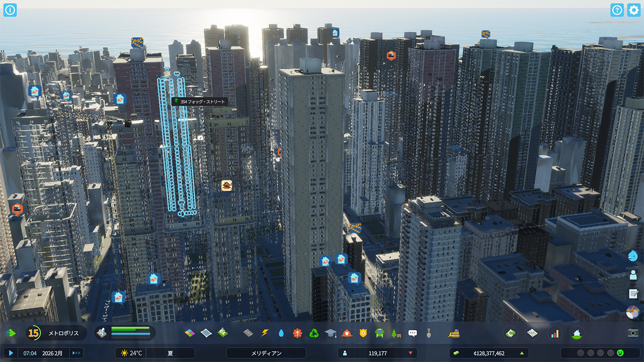644x362 pixels.
Task: Select the Police badge icon
Action: click(x=363, y=333)
